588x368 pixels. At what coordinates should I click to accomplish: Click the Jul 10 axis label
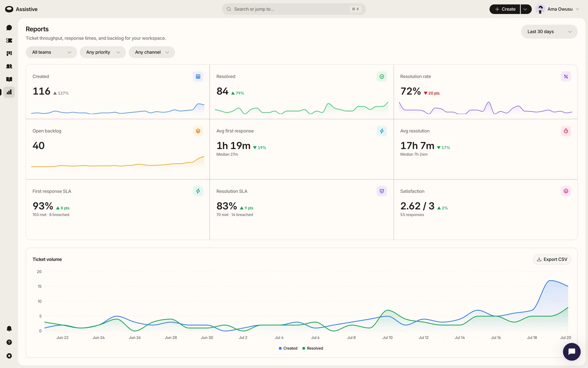(387, 337)
